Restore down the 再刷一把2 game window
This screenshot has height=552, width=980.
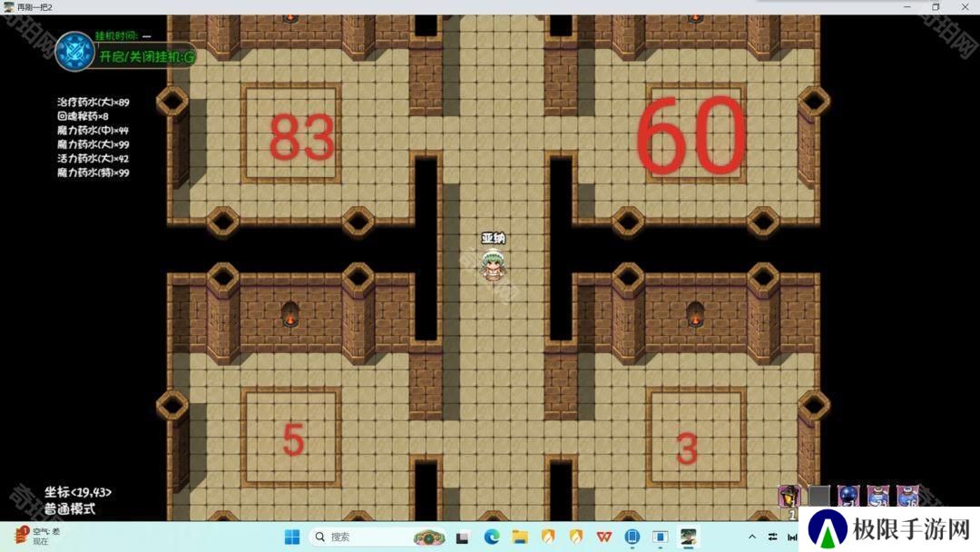(x=936, y=7)
